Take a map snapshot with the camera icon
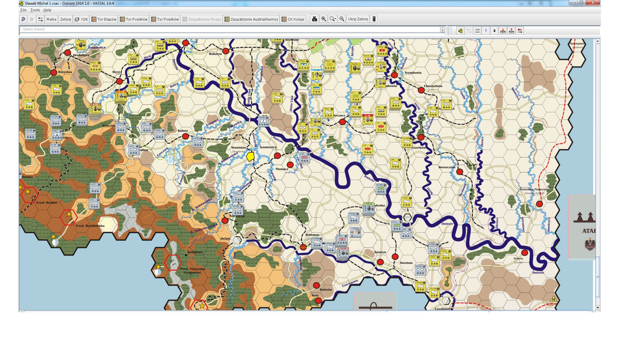The image size is (644, 358). pyautogui.click(x=314, y=19)
